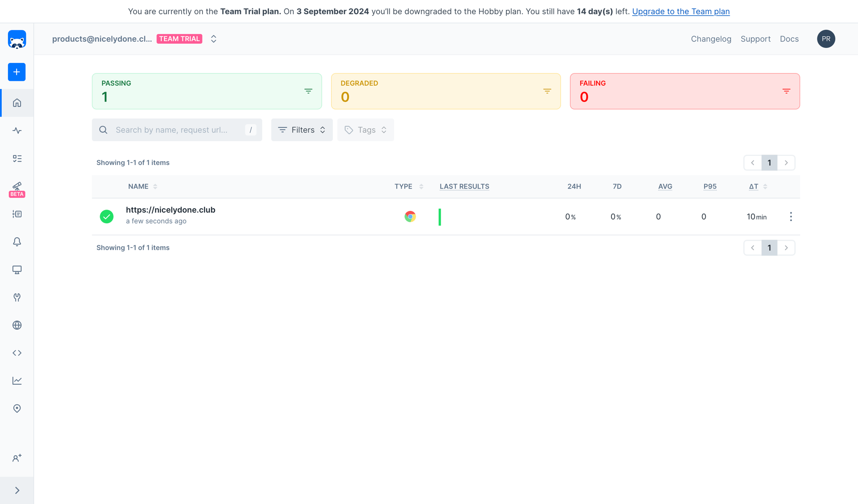Click the Upgrade to the Team plan link
Viewport: 858px width, 504px height.
pyautogui.click(x=681, y=11)
